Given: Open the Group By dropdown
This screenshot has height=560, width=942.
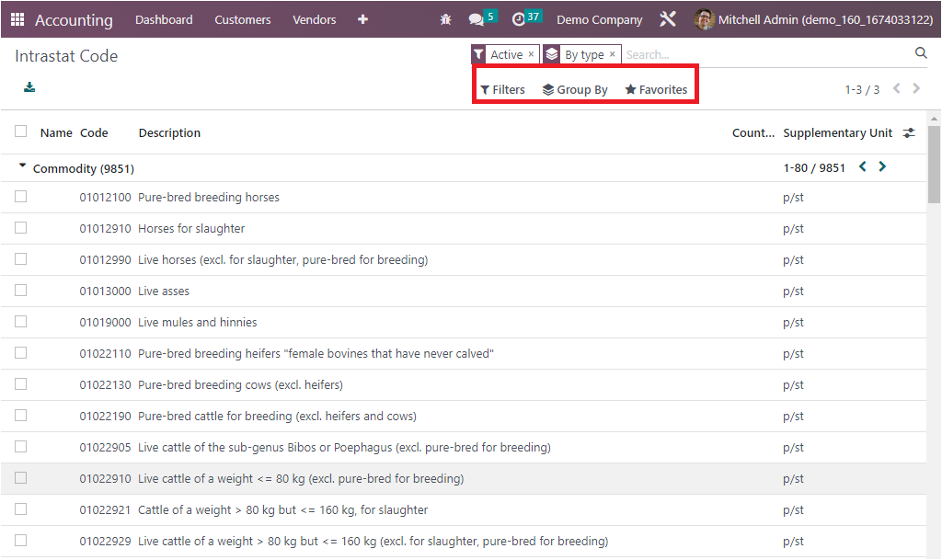Looking at the screenshot, I should click(x=575, y=89).
